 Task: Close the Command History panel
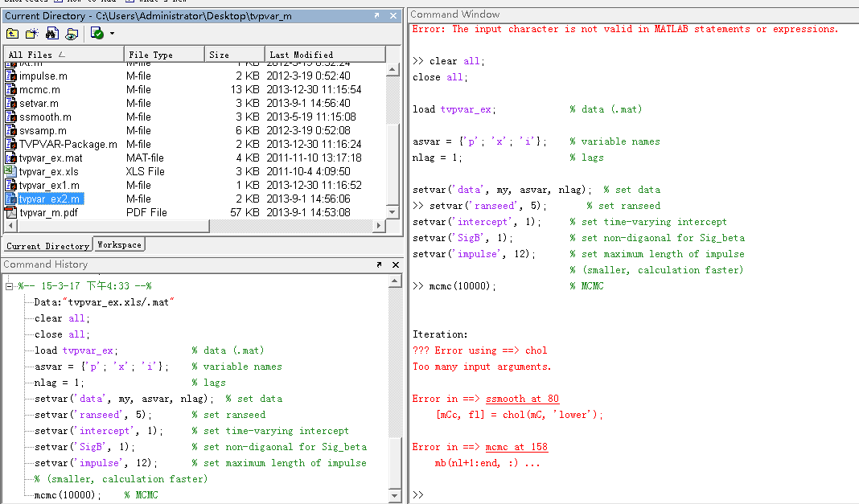pos(394,264)
